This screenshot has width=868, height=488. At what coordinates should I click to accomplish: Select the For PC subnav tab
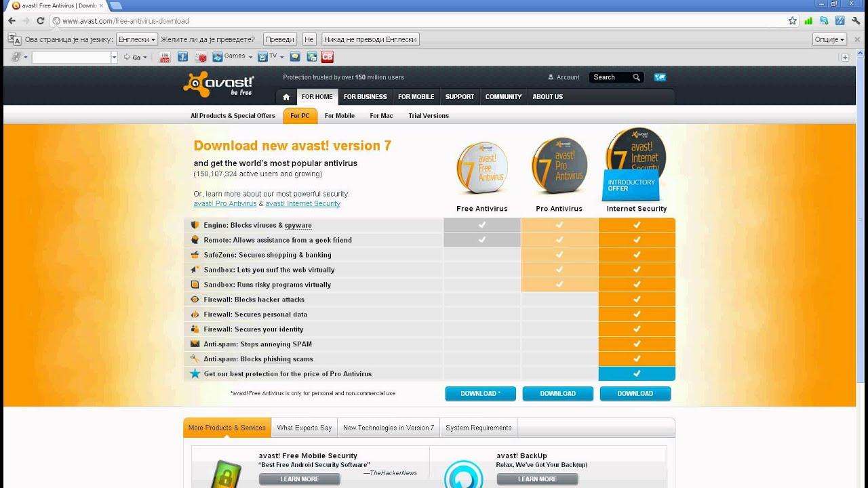(300, 116)
